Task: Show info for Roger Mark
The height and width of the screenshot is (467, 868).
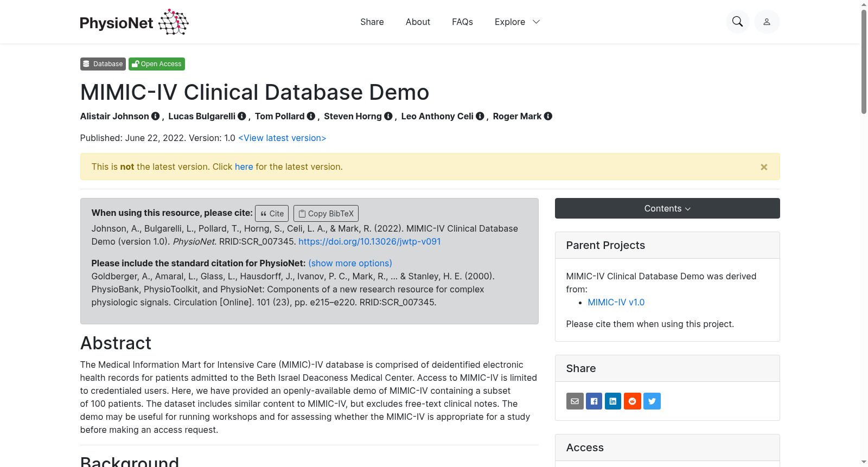Action: (548, 116)
